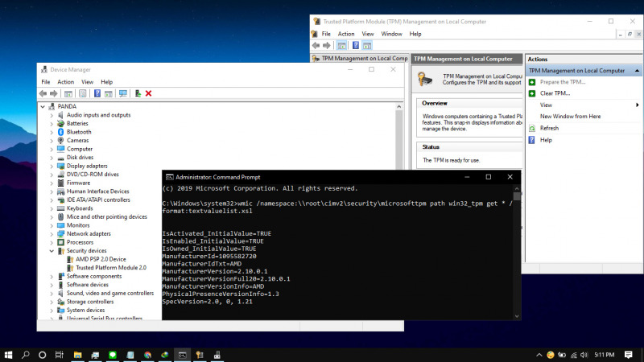Viewport: 644px width, 362px height.
Task: Click Back arrow in TPM Management toolbar
Action: point(316,46)
